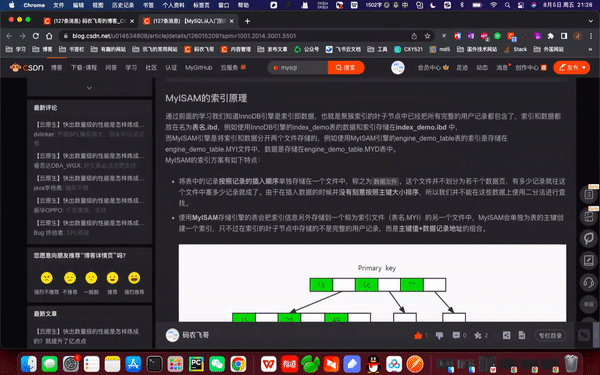The image size is (600, 375).
Task: Click the browser home icon
Action: (x=49, y=36)
